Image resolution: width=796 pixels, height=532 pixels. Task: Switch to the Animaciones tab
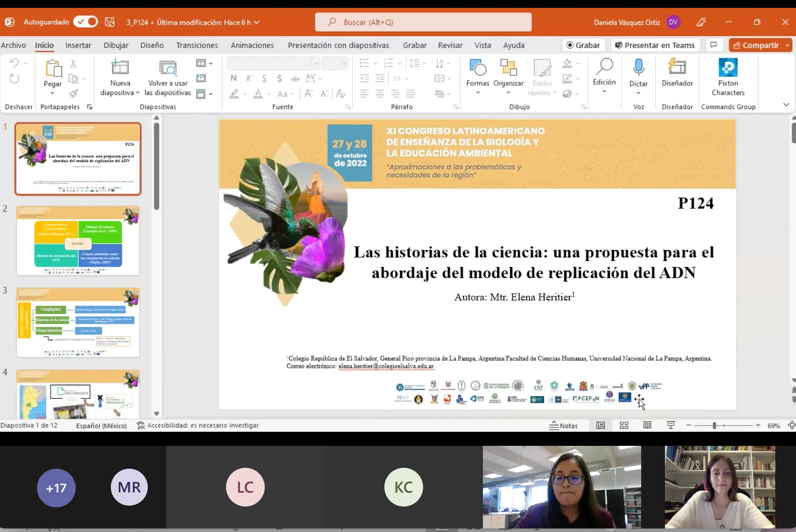click(252, 45)
